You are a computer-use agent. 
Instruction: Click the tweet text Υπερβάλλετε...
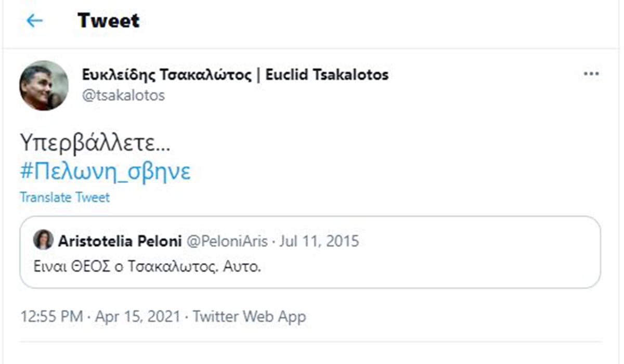pos(95,142)
